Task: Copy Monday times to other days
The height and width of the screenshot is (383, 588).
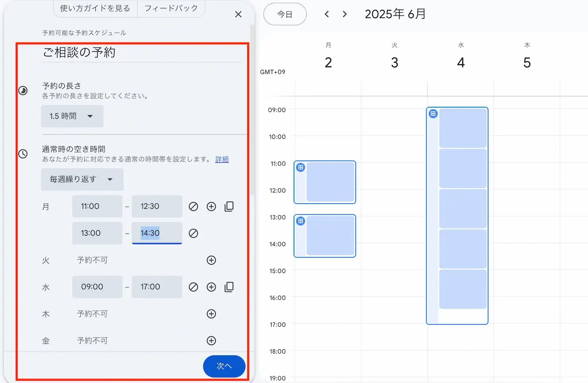Action: pyautogui.click(x=229, y=206)
